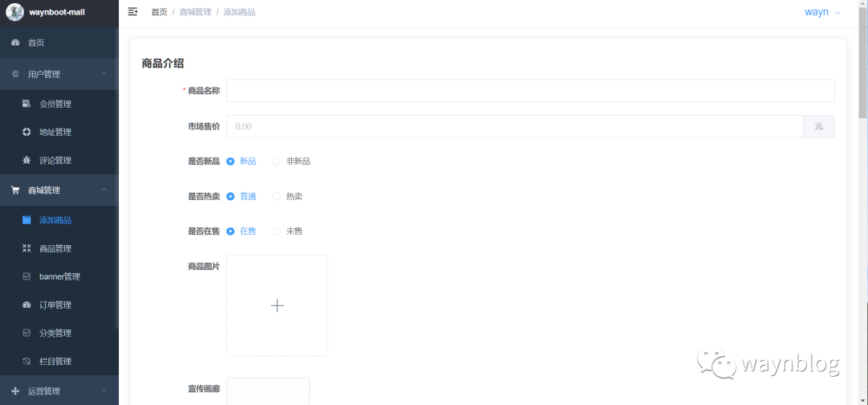Screen dimensions: 868x405
Task: Open 商品管理 menu item
Action: 59,247
